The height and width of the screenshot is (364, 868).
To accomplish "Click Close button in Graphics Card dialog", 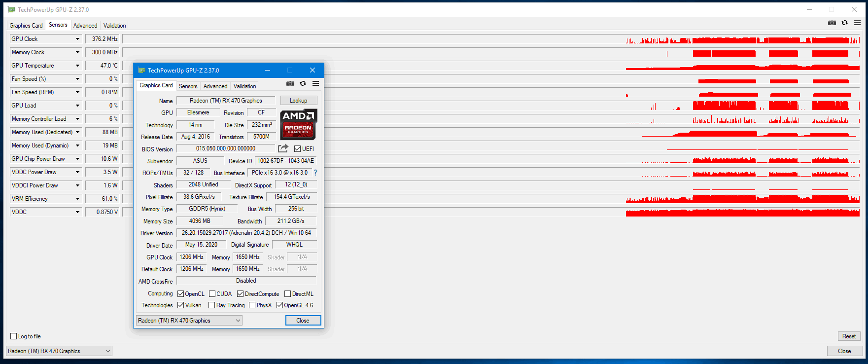I will [303, 321].
